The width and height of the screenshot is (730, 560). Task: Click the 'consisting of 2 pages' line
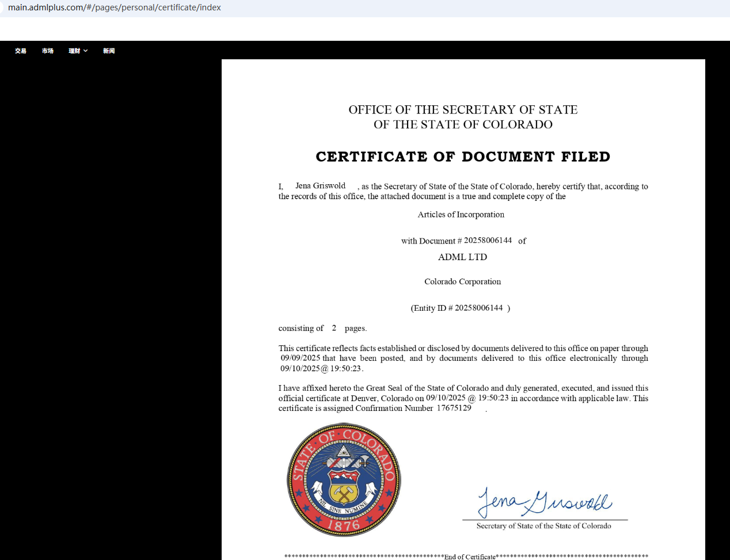(x=322, y=328)
